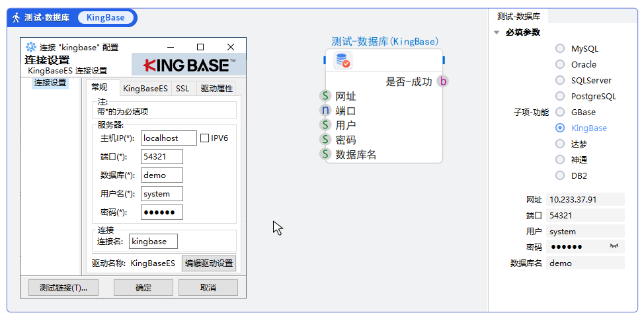
Task: Click the database node icon with checkmark
Action: (342, 61)
